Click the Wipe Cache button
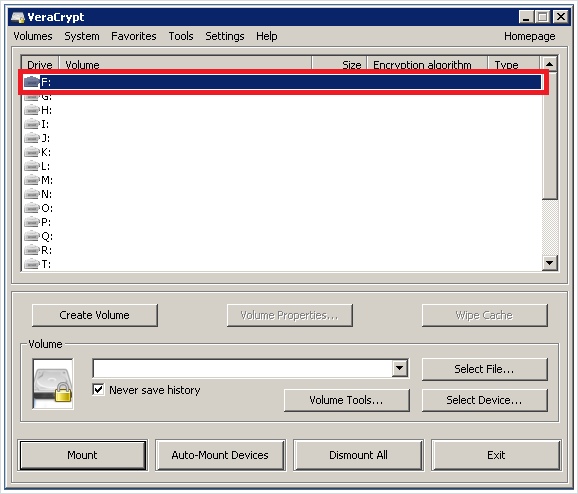The width and height of the screenshot is (578, 494). pyautogui.click(x=484, y=315)
